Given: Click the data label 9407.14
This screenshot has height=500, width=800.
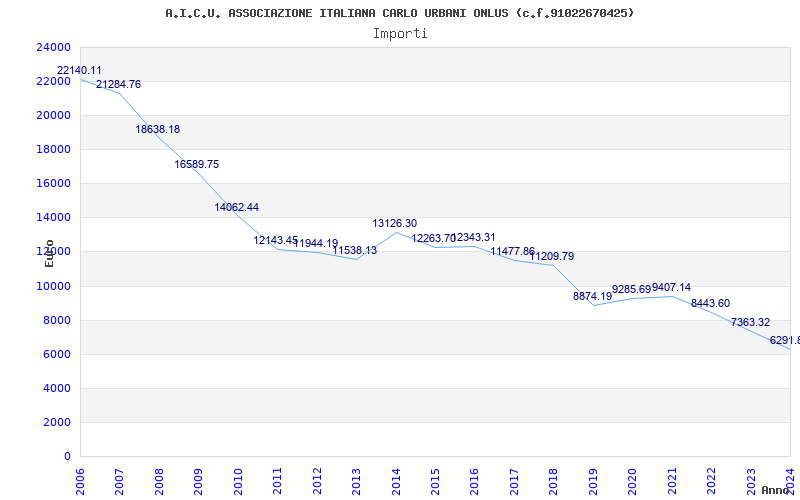Looking at the screenshot, I should tap(671, 287).
